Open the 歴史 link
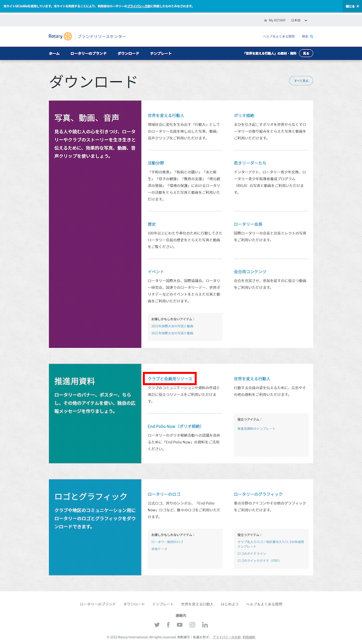 (x=152, y=224)
